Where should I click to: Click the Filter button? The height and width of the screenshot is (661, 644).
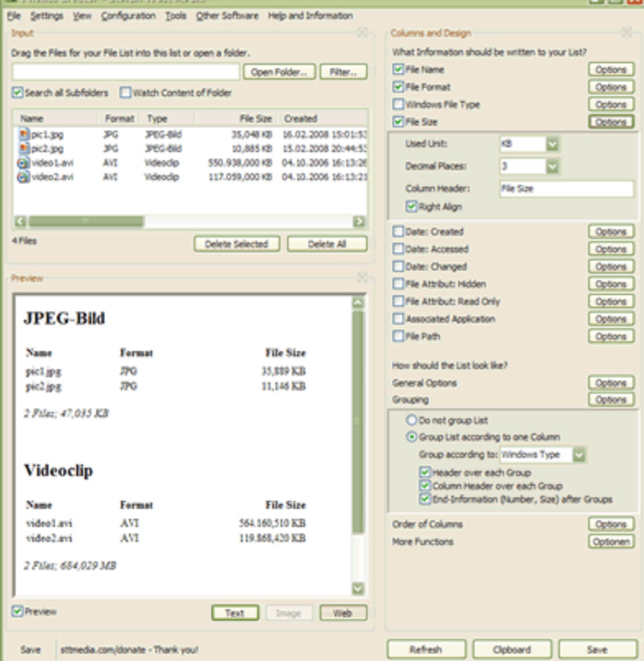343,72
